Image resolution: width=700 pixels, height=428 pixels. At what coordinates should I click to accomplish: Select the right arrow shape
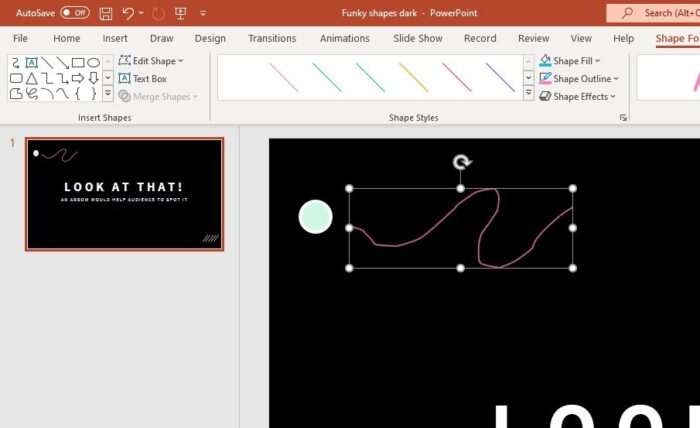click(78, 79)
